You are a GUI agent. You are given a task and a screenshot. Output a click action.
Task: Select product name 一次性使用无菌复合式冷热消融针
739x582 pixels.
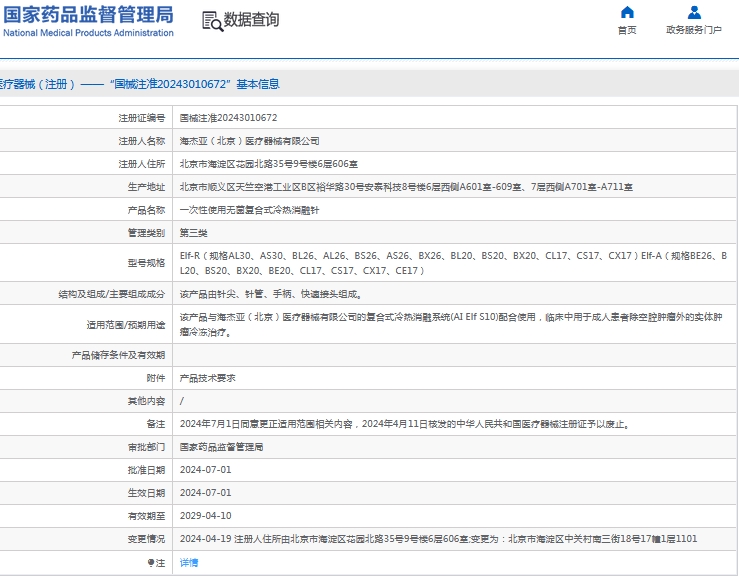pyautogui.click(x=249, y=210)
